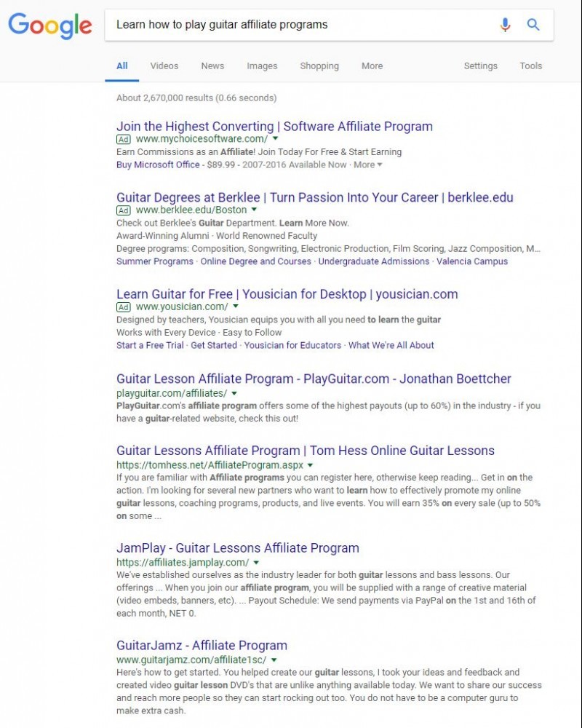Open Guitar Degrees at Berklee ad title
The height and width of the screenshot is (728, 582).
[x=315, y=197]
